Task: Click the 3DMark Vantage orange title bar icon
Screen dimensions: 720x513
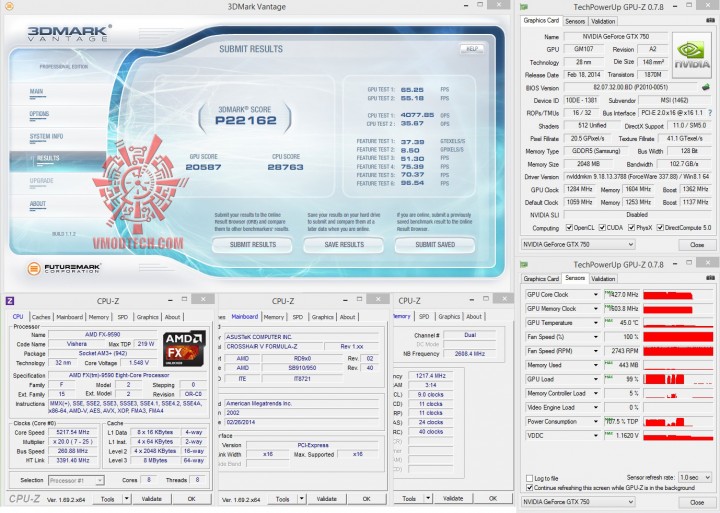Action: 9,6
